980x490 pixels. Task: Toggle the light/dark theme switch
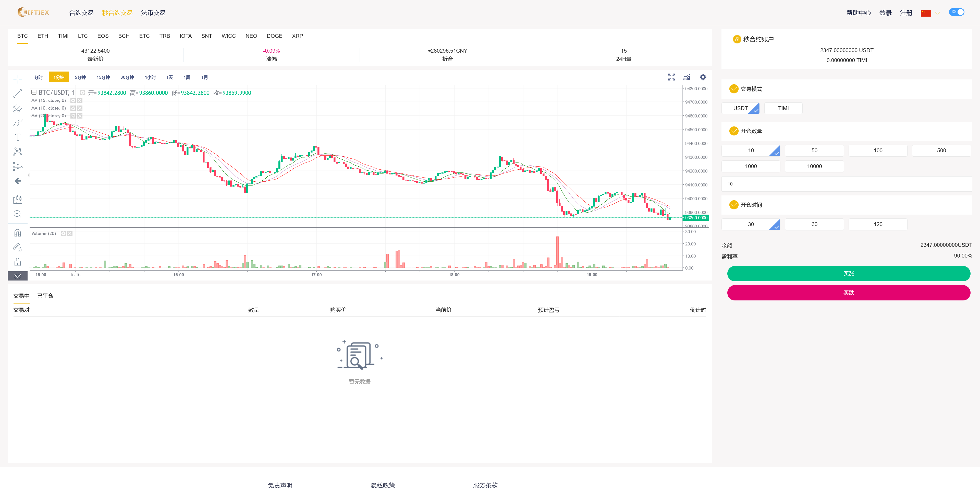[x=957, y=12]
